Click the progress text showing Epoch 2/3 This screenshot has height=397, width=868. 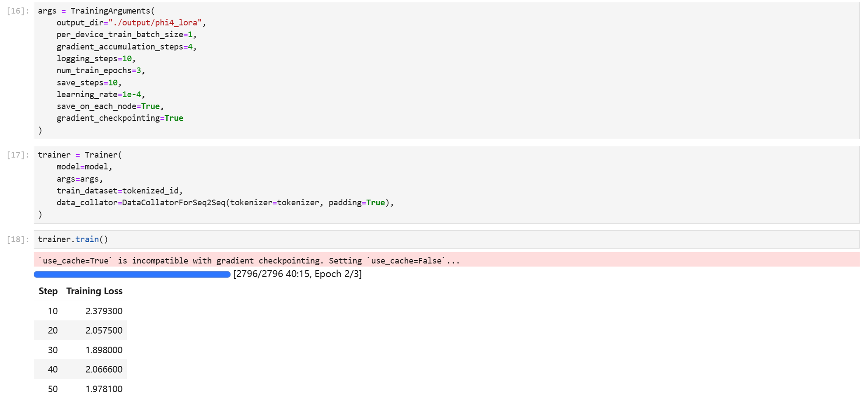pyautogui.click(x=297, y=274)
